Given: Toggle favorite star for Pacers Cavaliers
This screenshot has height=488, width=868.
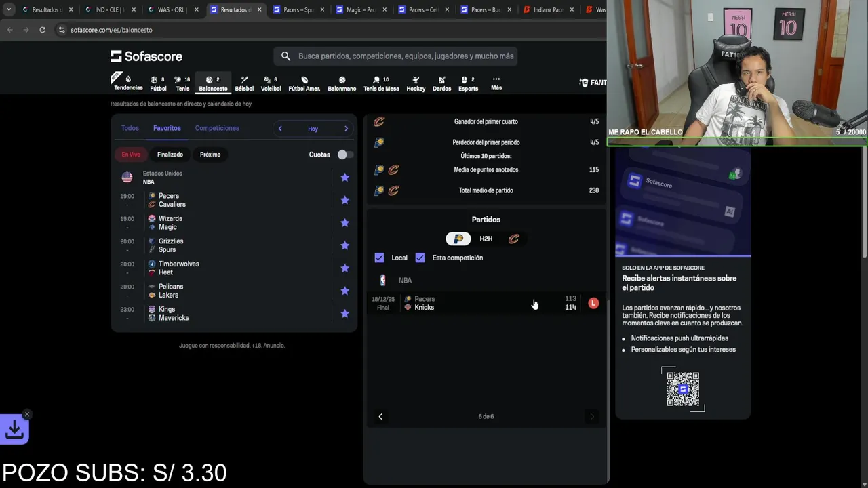Looking at the screenshot, I should 344,200.
